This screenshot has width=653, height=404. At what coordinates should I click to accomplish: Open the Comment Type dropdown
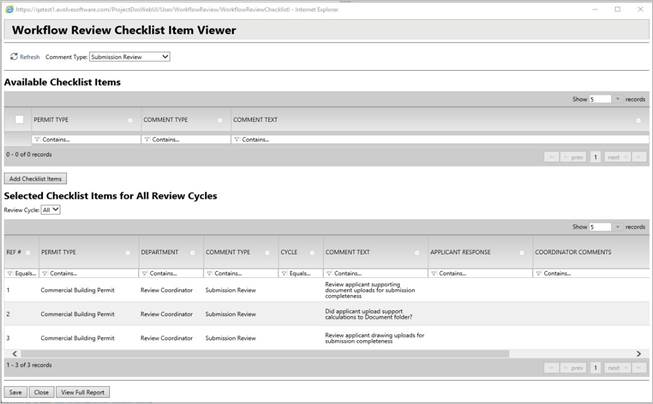130,57
